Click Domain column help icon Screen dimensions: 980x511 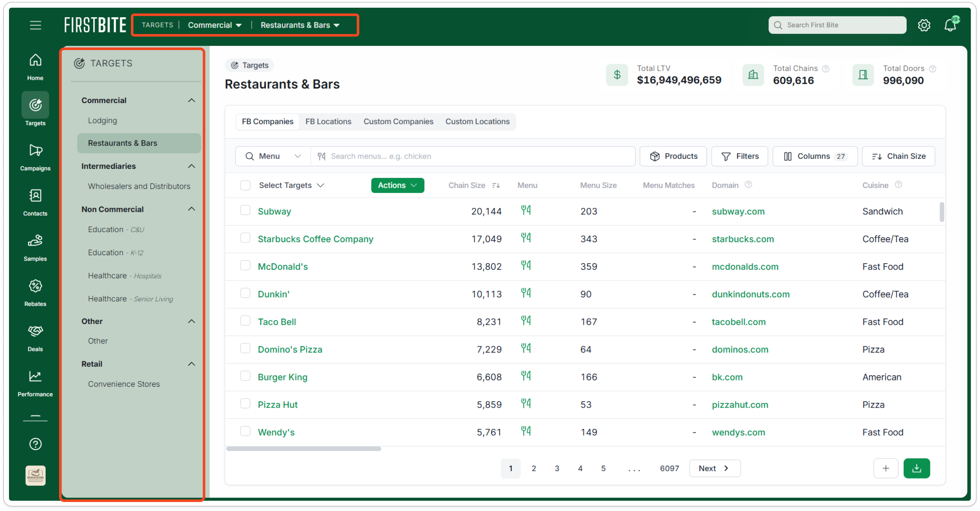[748, 185]
